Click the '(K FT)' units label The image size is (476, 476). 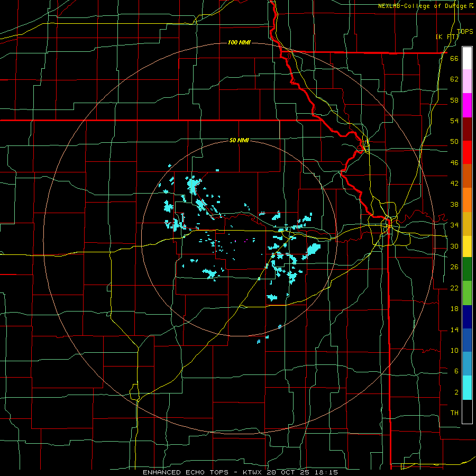pyautogui.click(x=447, y=37)
